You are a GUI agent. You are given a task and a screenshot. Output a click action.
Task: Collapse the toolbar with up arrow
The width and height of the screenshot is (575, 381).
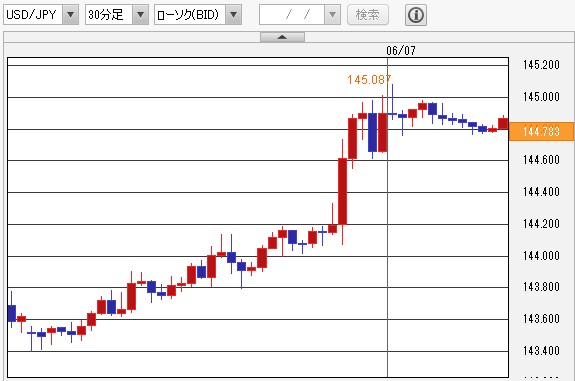tap(282, 37)
